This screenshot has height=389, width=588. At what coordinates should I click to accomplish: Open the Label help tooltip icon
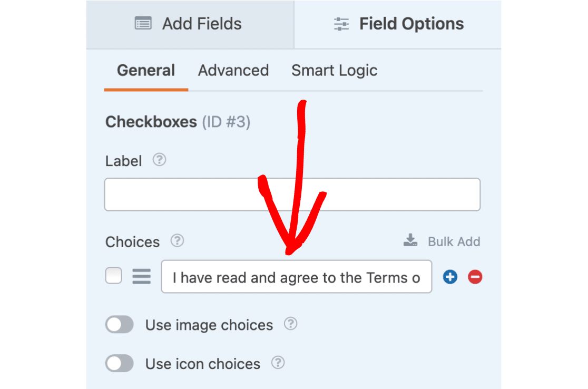click(159, 160)
